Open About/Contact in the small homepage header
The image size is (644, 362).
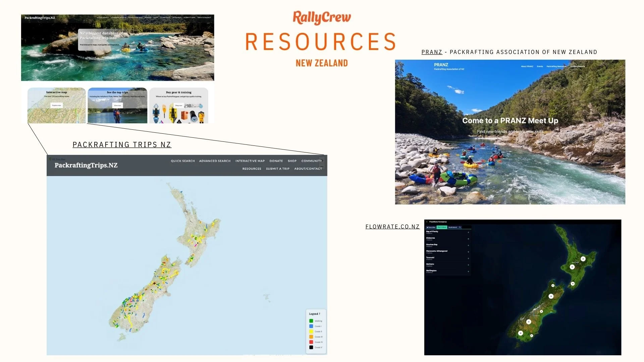204,17
